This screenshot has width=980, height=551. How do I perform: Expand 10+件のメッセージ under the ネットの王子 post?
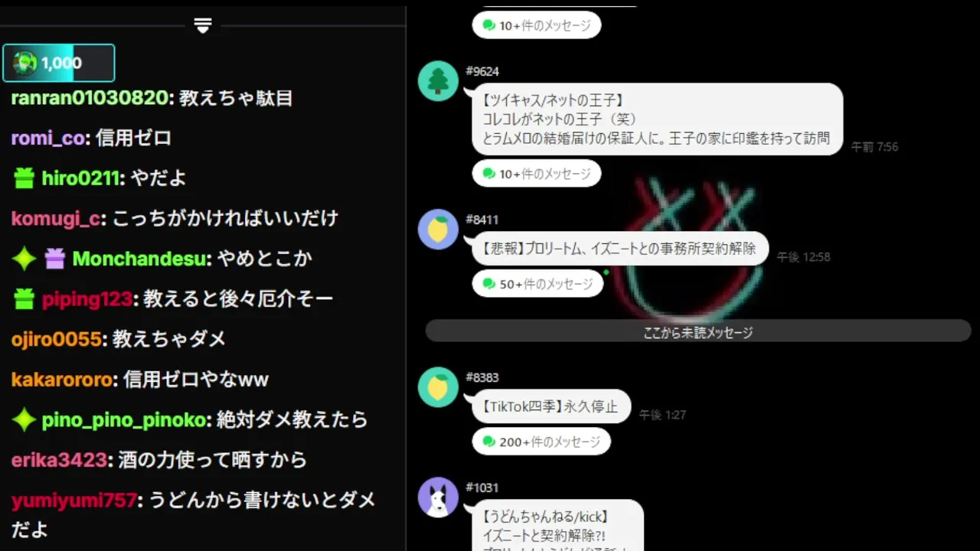[537, 174]
